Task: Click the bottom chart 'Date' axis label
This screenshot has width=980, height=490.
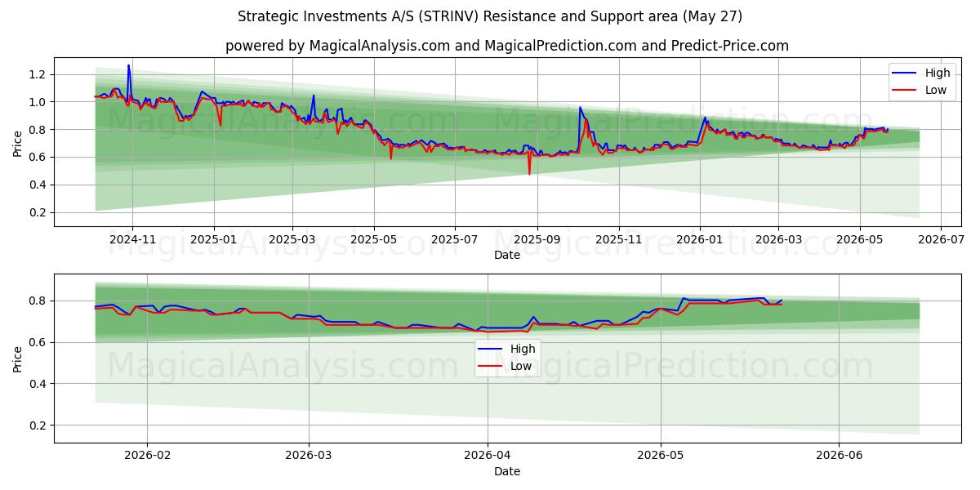Action: [x=507, y=471]
